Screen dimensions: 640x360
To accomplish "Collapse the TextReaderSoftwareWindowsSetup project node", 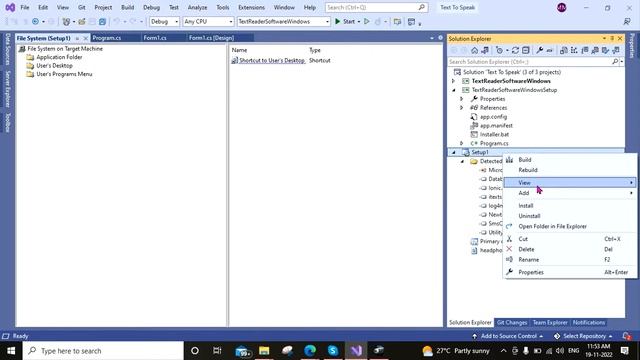I will point(453,90).
